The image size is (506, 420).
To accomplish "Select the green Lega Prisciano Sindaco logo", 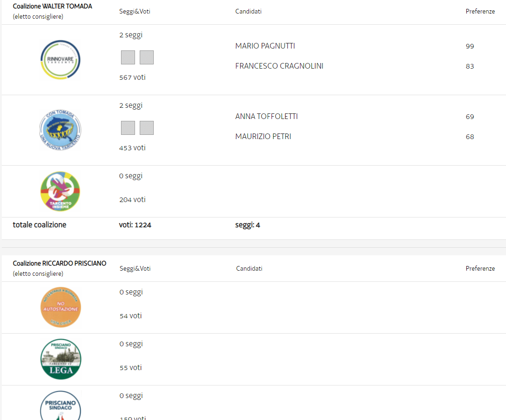I will pos(60,359).
